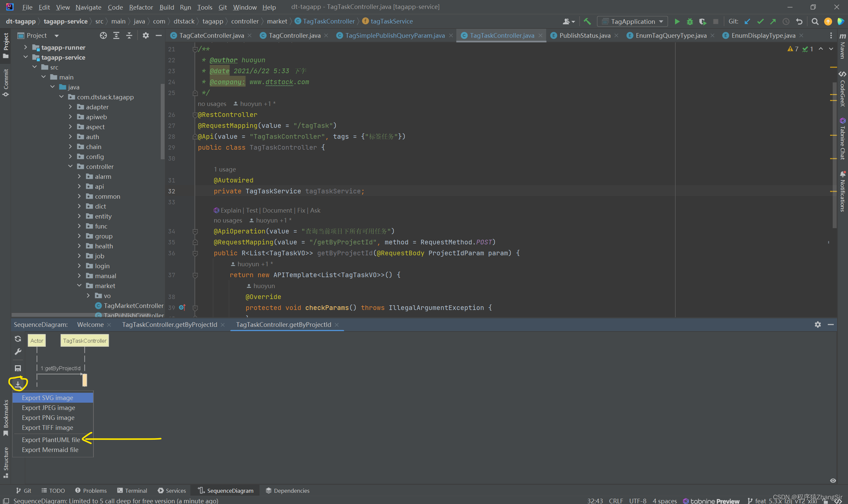Viewport: 848px width, 504px height.
Task: Collapse the tagapp-service module
Action: coord(25,57)
